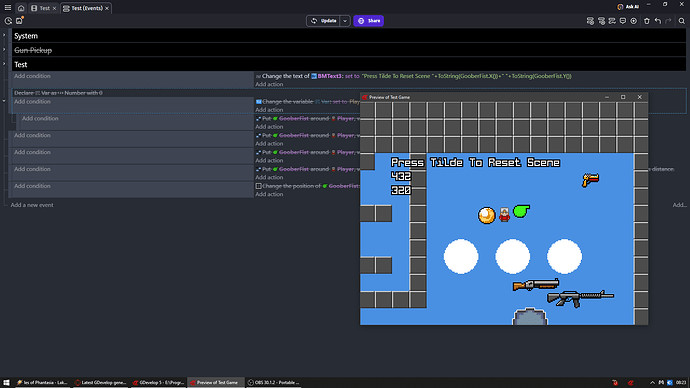Screen dimensions: 690x388
Task: Close the Test (Events) tab
Action: pyautogui.click(x=107, y=8)
